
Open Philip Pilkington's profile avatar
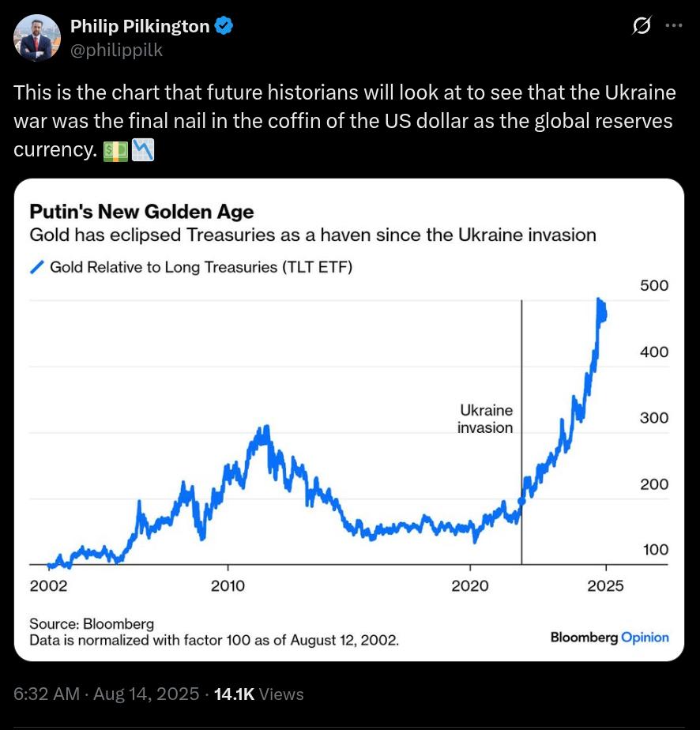pos(37,38)
